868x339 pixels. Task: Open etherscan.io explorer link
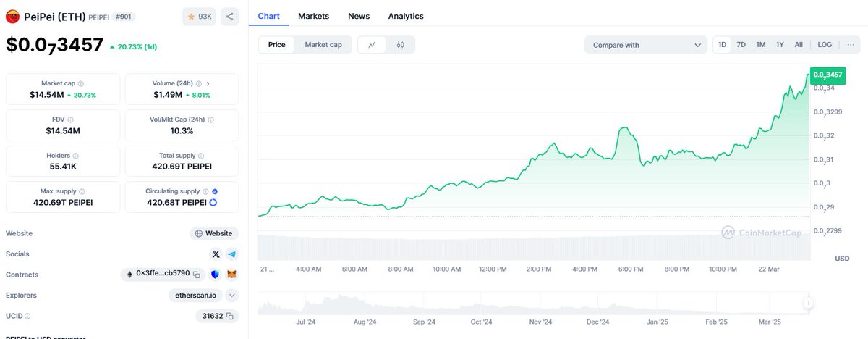[195, 295]
